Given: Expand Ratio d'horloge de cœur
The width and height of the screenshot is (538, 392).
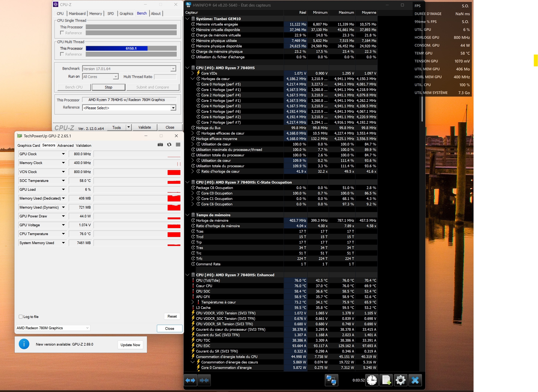Looking at the screenshot, I should pos(193,171).
